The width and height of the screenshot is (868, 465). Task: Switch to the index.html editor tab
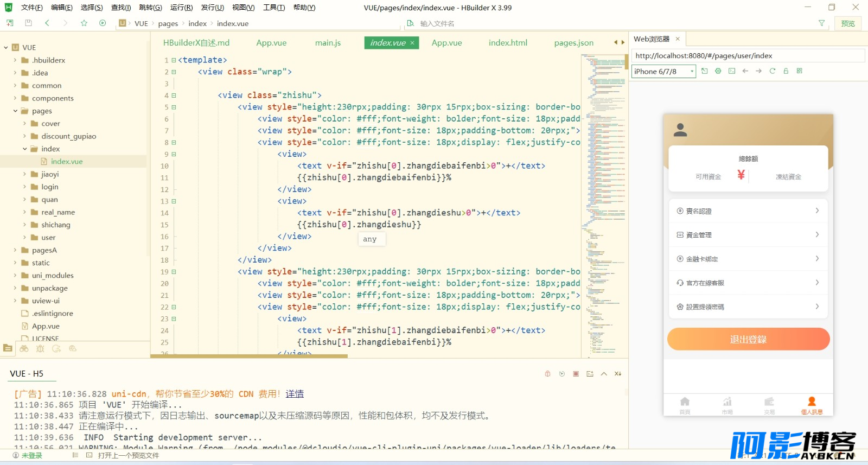(508, 43)
